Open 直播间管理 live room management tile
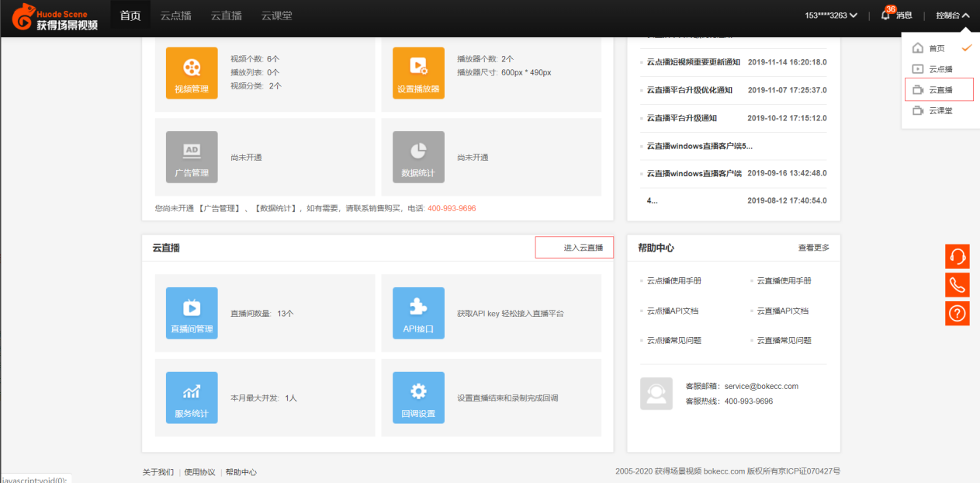 191,313
